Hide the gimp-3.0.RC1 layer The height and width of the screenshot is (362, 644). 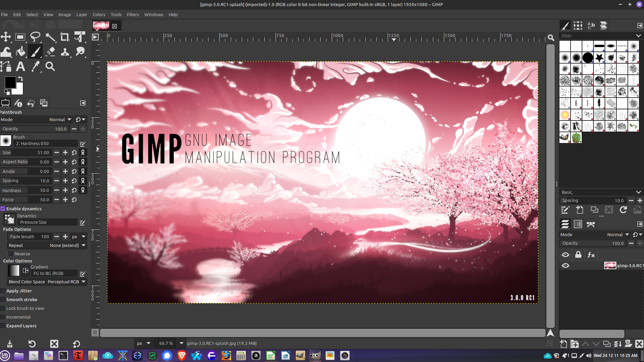click(x=566, y=265)
